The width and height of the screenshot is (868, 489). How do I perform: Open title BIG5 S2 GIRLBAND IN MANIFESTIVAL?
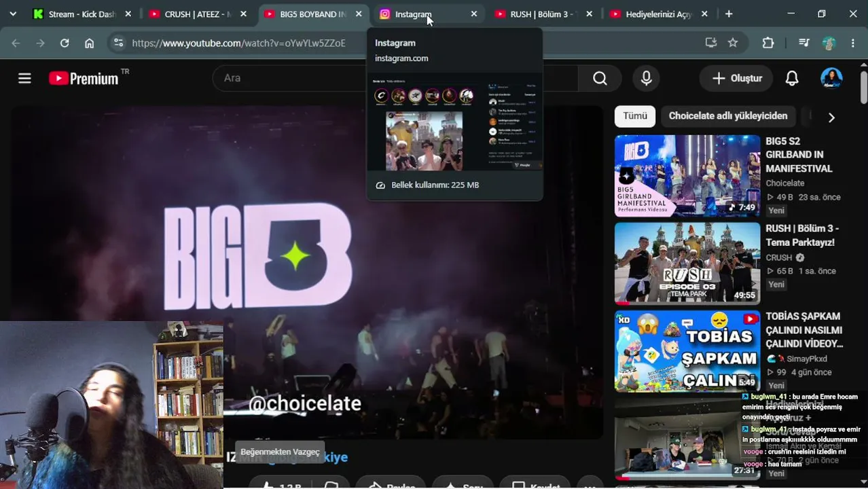pos(799,155)
